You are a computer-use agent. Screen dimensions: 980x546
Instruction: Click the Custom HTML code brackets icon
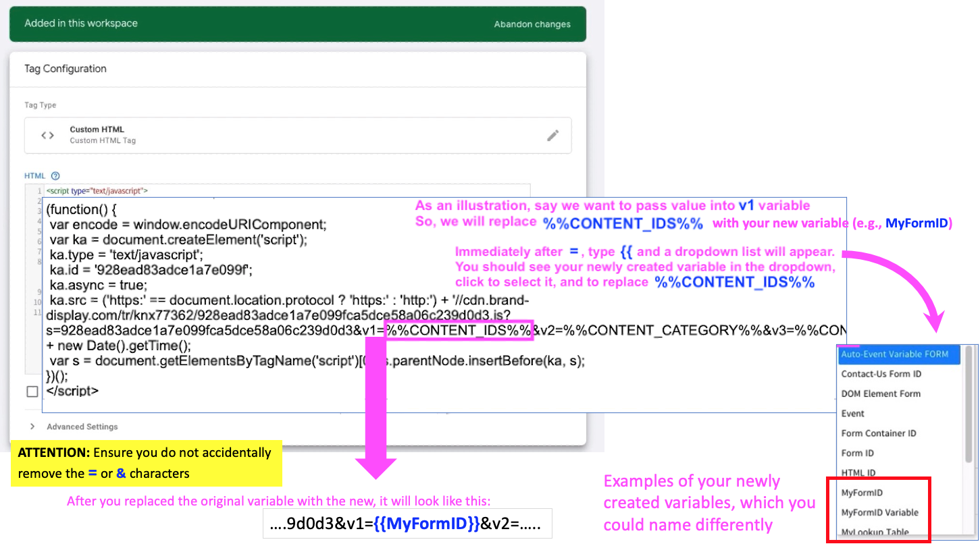tap(47, 135)
